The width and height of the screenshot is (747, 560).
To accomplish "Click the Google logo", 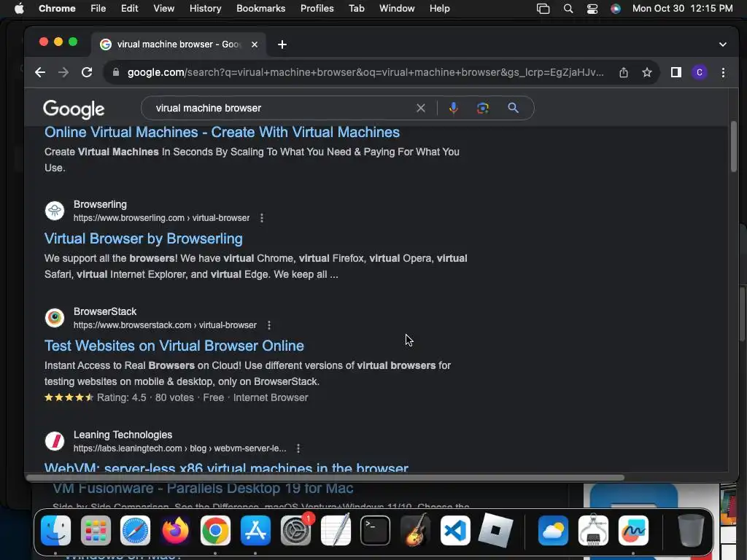I will click(74, 109).
